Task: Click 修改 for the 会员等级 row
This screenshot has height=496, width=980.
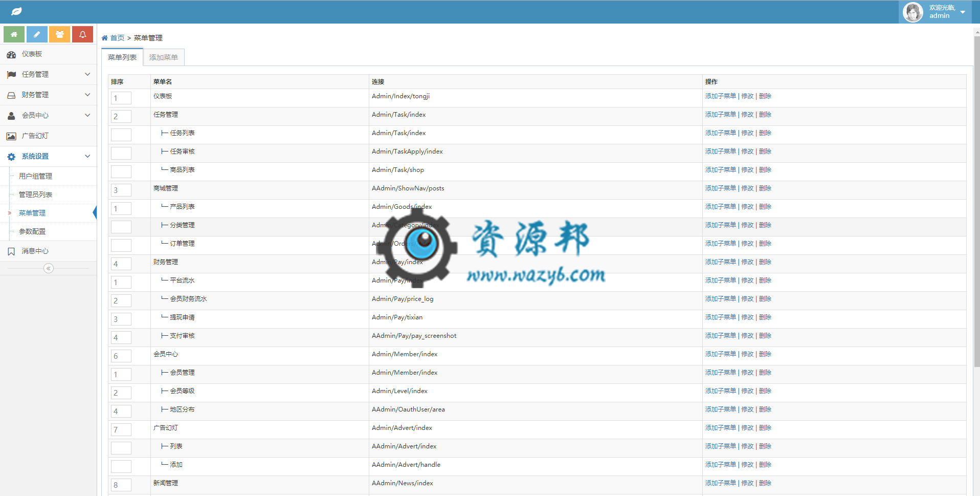Action: click(x=747, y=391)
